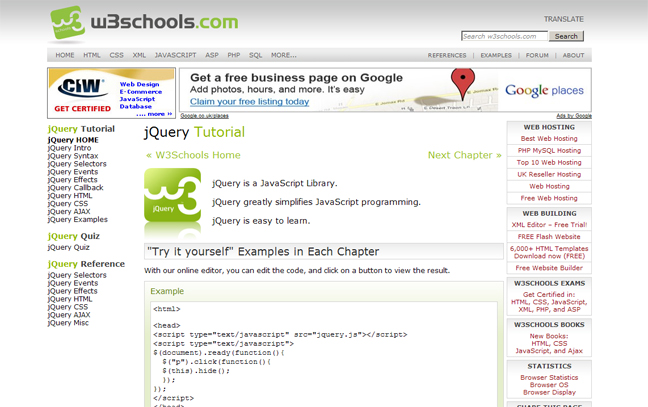Open the jQuery Quiz link

pyautogui.click(x=69, y=247)
